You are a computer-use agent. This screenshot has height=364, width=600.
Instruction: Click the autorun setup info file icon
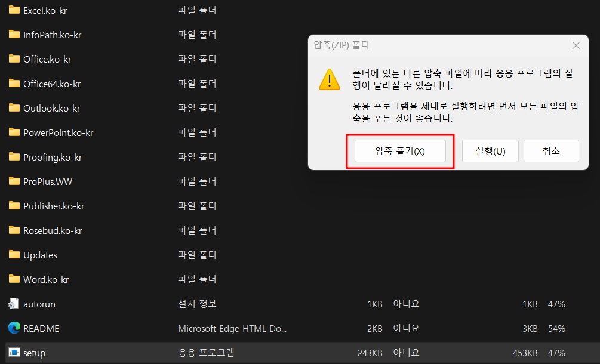coord(14,304)
